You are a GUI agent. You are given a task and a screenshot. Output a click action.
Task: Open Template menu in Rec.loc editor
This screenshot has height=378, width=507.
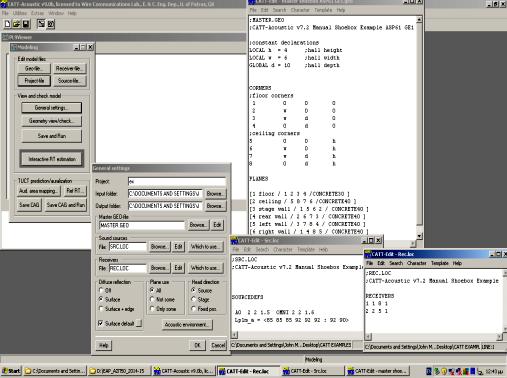pyautogui.click(x=440, y=263)
